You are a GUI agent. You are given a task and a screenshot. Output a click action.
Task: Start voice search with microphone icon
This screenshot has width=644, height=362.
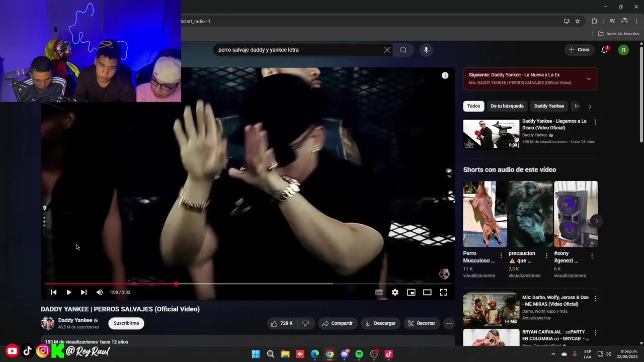[x=426, y=50]
